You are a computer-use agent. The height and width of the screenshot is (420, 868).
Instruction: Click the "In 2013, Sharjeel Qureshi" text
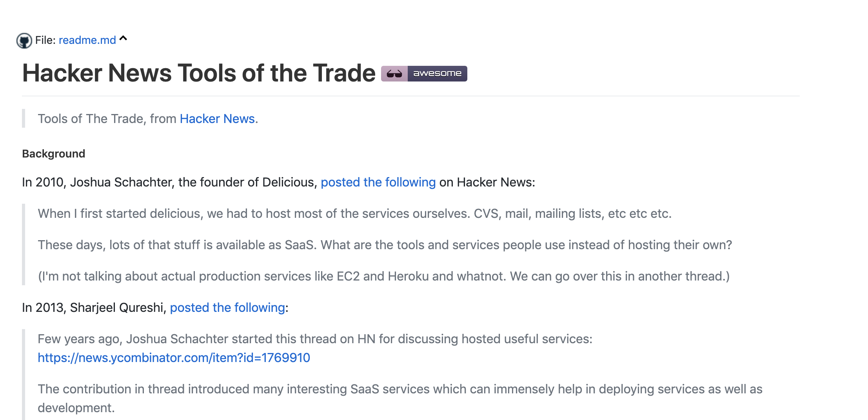pos(94,308)
